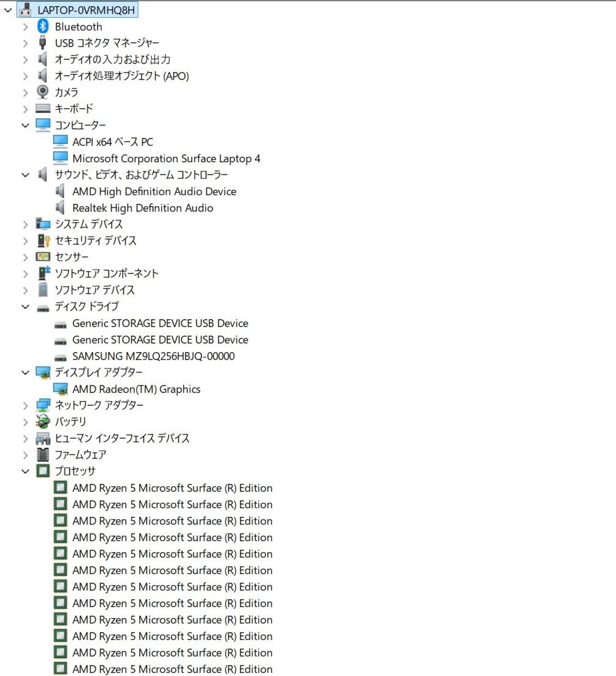This screenshot has width=616, height=676.
Task: Click the バッテリ battery icon
Action: [x=43, y=422]
